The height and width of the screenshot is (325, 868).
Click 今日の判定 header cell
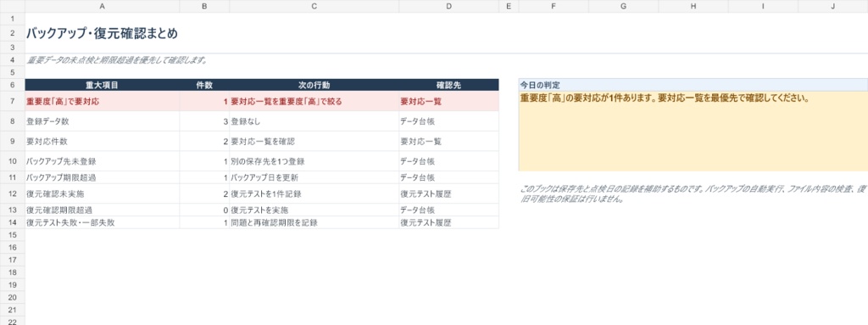click(693, 86)
